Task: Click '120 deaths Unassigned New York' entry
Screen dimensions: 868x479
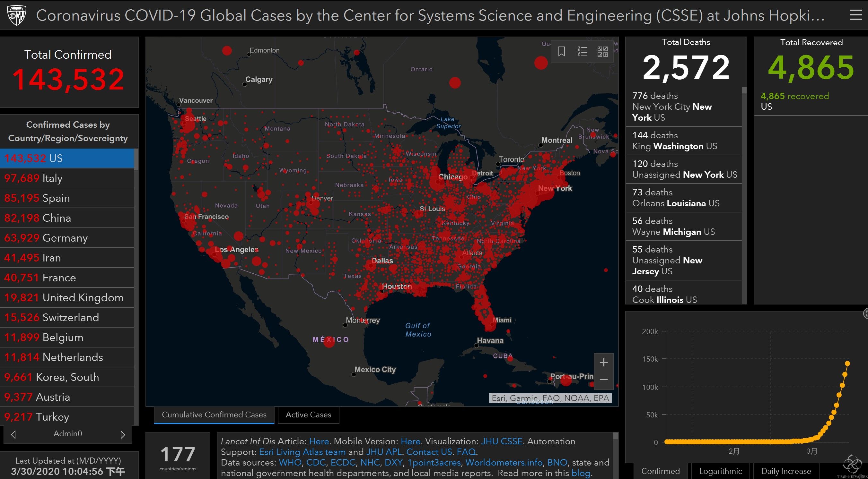Action: coord(684,169)
